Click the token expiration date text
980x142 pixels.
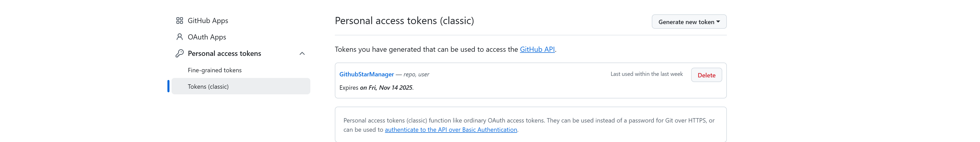pos(386,88)
